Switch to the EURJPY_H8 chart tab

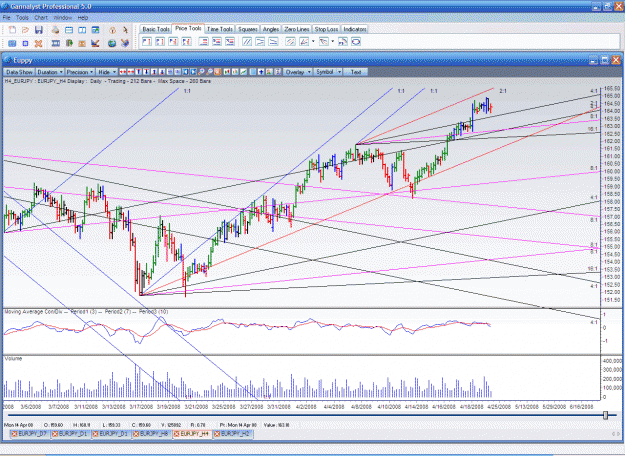[152, 434]
